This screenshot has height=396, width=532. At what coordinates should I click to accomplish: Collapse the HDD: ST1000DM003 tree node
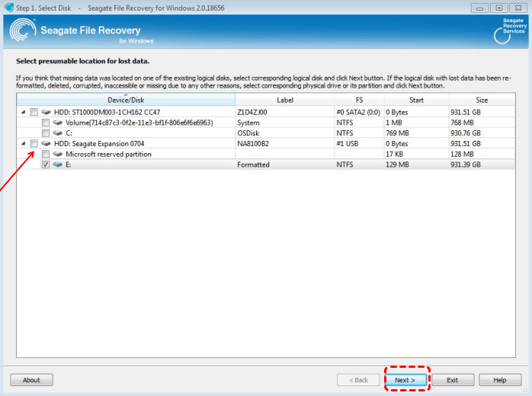[x=23, y=112]
